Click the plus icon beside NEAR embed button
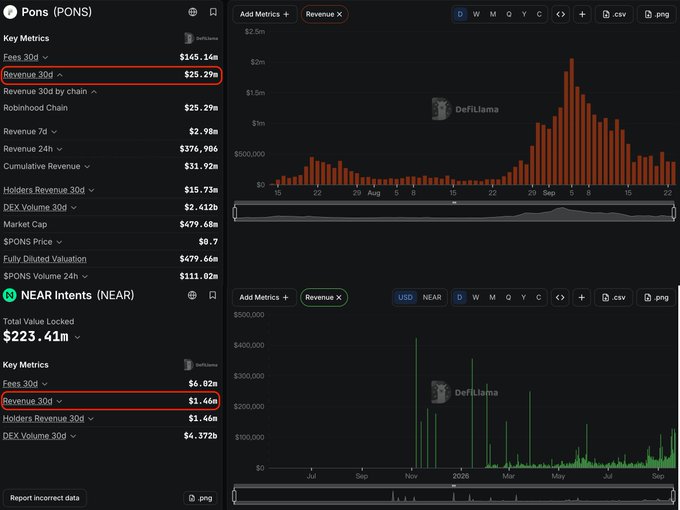 pyautogui.click(x=582, y=298)
